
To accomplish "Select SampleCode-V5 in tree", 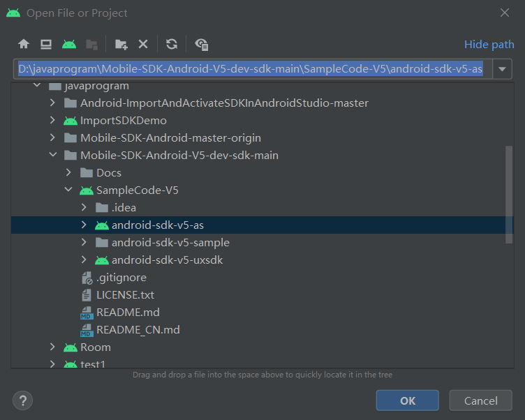I will (x=138, y=190).
